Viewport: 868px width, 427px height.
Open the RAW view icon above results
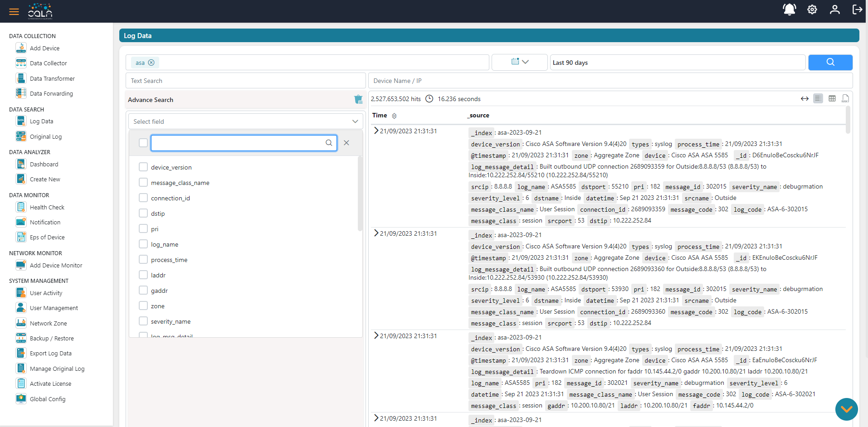click(x=845, y=98)
